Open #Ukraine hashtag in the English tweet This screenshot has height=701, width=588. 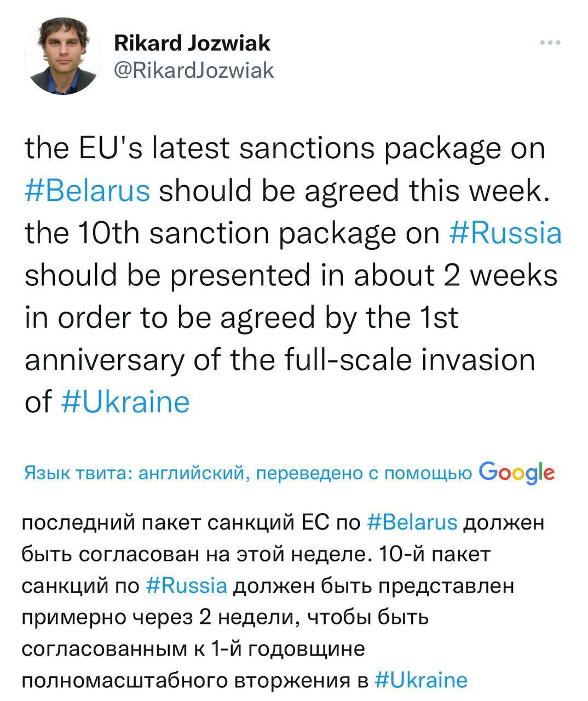(x=125, y=401)
